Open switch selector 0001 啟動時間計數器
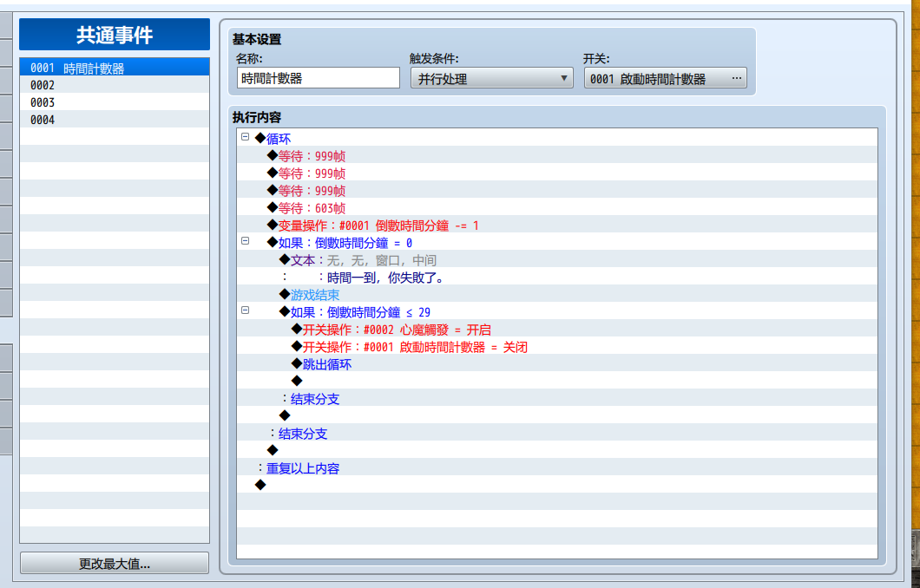920x588 pixels. pos(666,78)
